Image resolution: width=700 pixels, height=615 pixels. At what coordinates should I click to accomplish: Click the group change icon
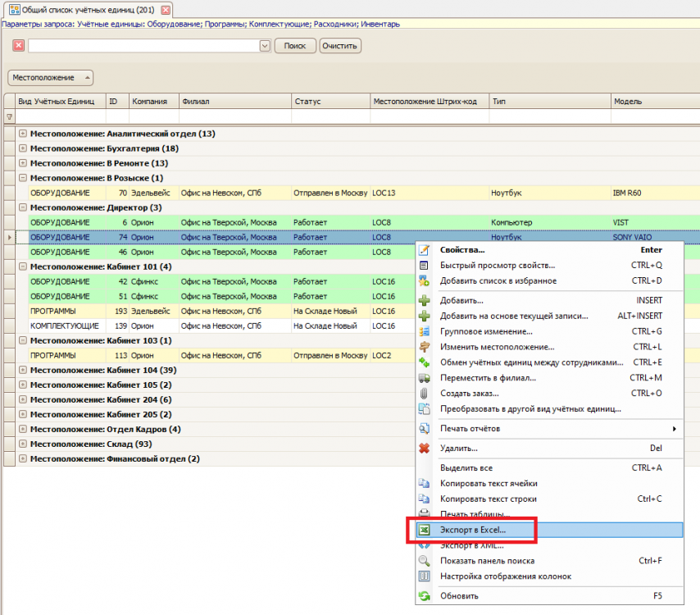tap(424, 331)
